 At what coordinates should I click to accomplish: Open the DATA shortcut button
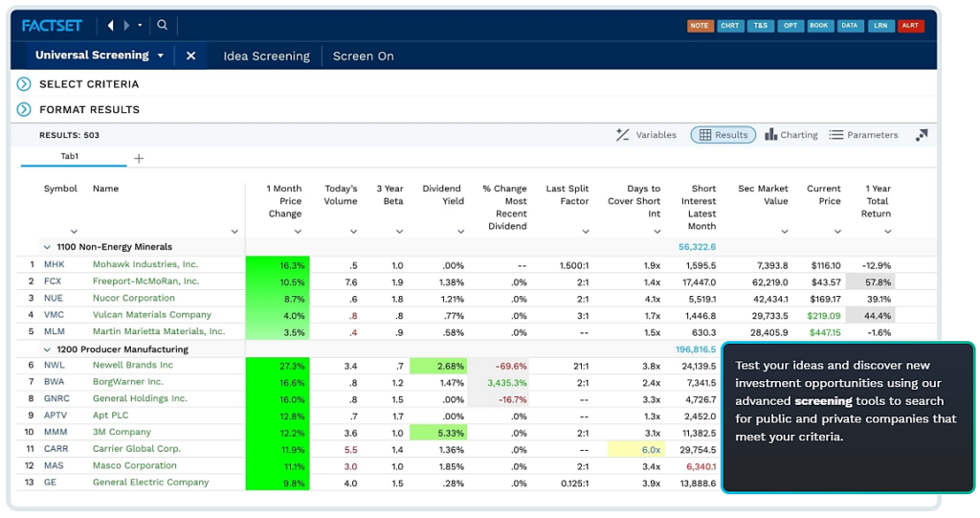tap(850, 26)
